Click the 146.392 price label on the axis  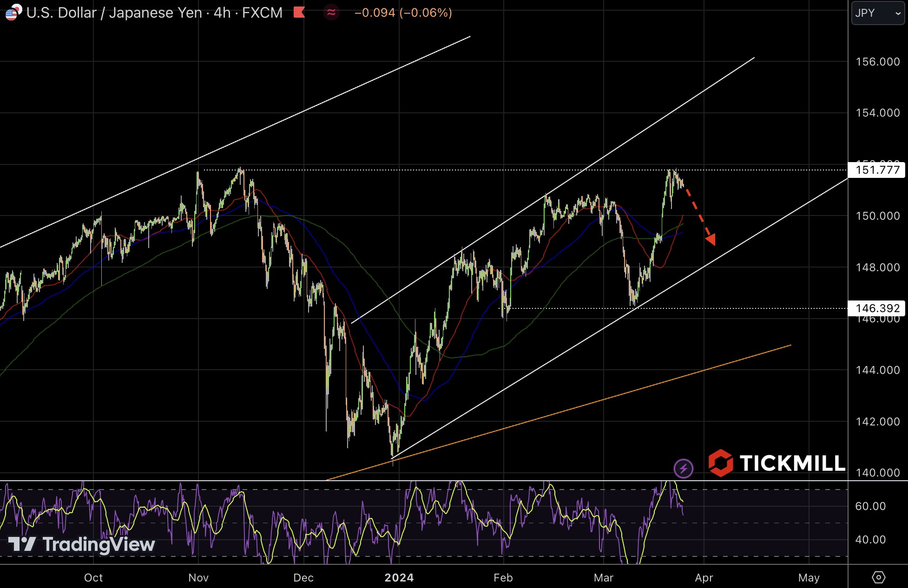[x=877, y=308]
